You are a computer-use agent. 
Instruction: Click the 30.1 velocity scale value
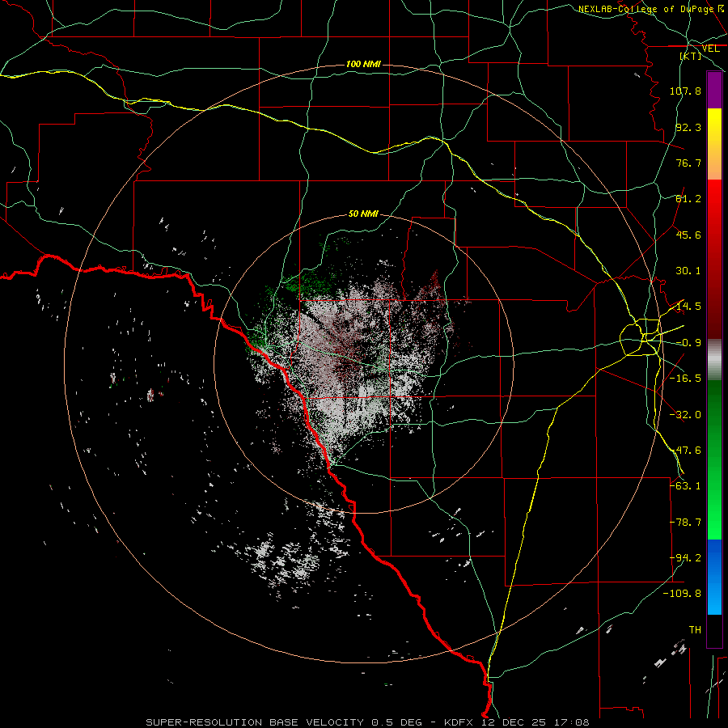688,271
